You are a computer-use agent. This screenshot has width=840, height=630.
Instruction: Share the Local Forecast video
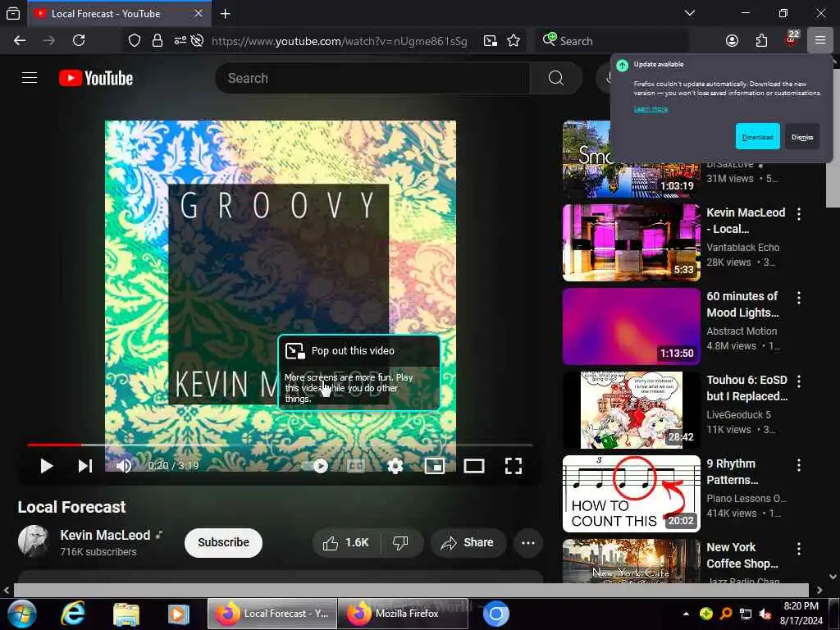coord(467,543)
